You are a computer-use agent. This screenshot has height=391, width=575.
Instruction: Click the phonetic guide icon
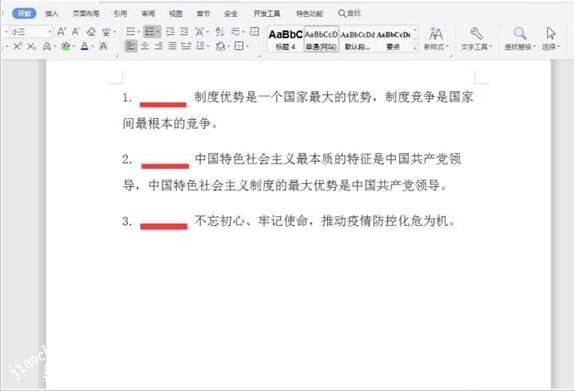[106, 32]
